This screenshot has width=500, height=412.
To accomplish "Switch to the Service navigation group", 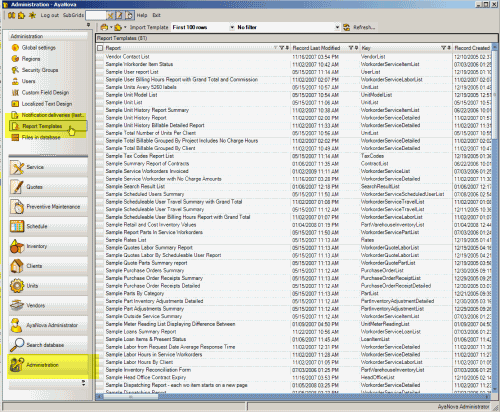I will [x=48, y=167].
